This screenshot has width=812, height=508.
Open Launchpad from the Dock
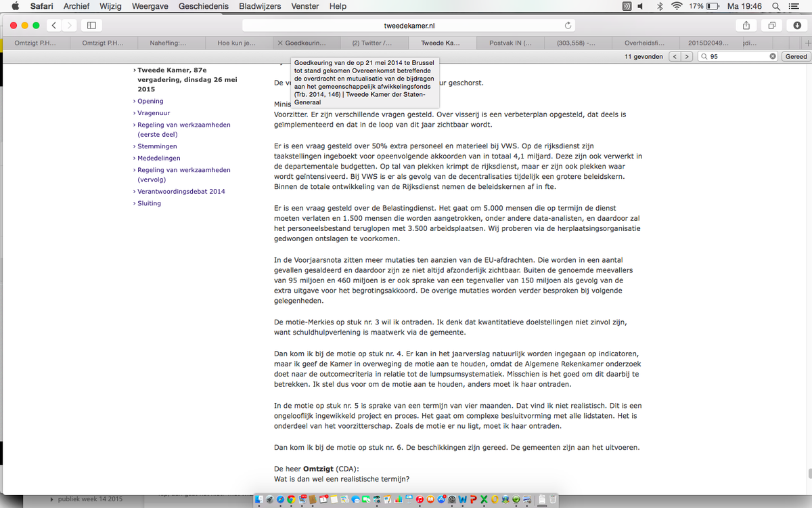click(270, 499)
